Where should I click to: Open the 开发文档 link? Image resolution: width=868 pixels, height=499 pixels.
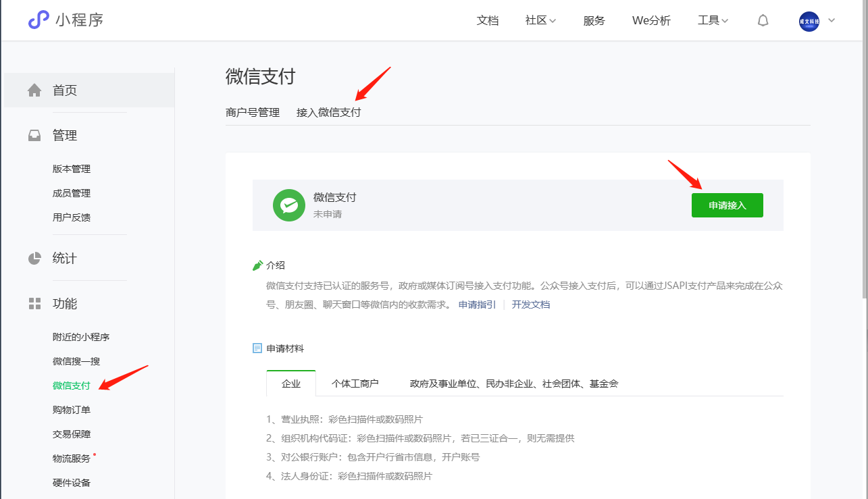[x=531, y=305]
